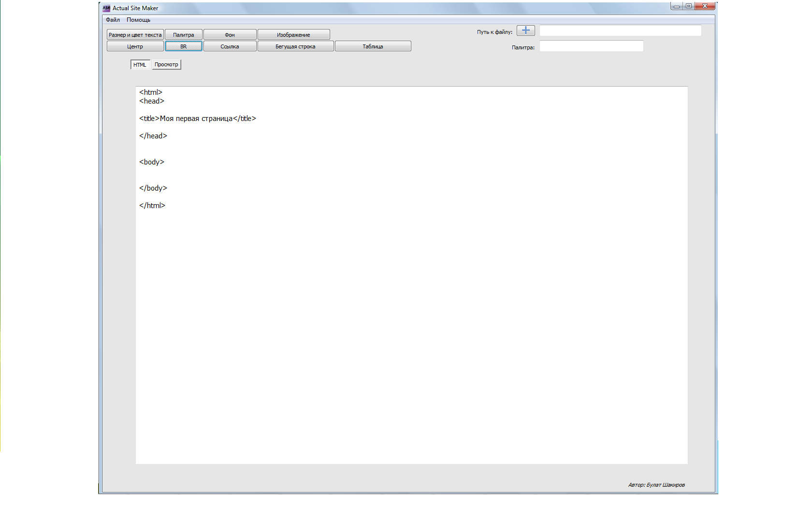The width and height of the screenshot is (812, 508).
Task: Click the Фон button
Action: (230, 34)
